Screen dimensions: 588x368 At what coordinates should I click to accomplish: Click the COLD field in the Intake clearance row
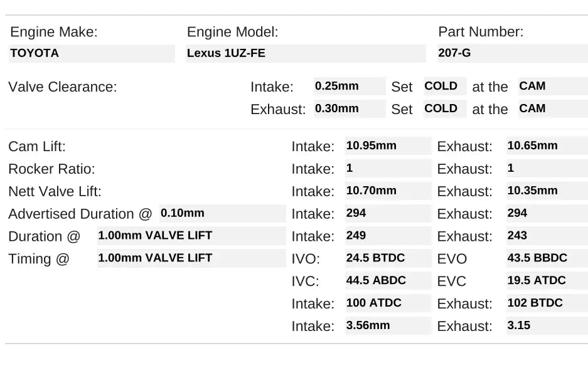[444, 87]
